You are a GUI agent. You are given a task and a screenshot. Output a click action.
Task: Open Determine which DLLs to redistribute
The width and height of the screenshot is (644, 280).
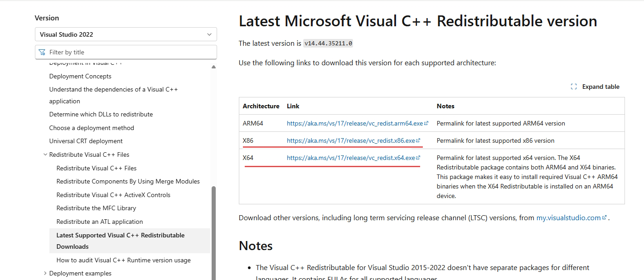coord(101,114)
